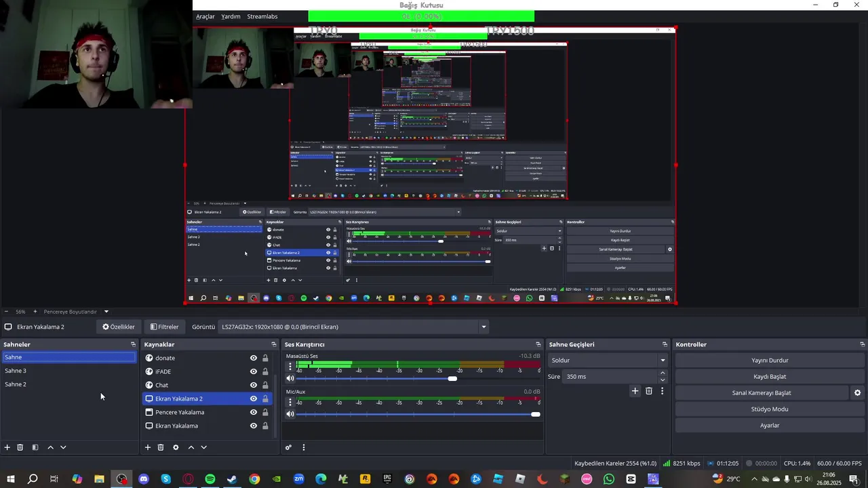The width and height of the screenshot is (868, 488).
Task: Click the Yayını Durdur button
Action: click(x=770, y=361)
